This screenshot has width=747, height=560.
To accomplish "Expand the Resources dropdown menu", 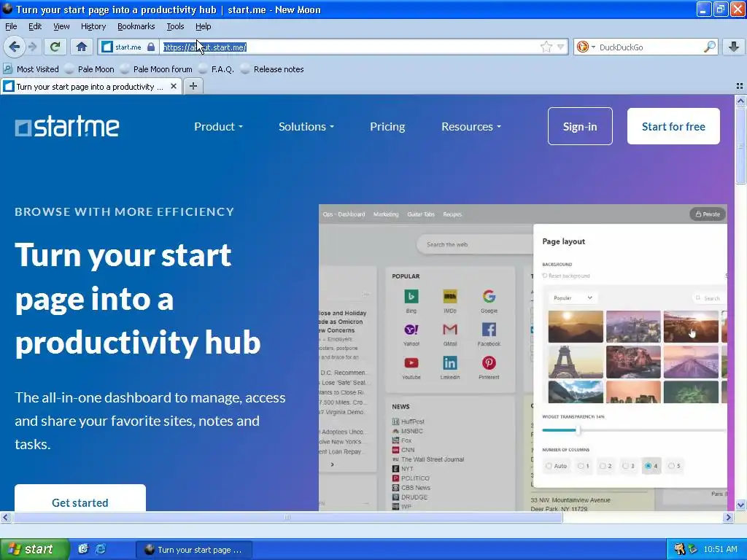I will (x=471, y=127).
